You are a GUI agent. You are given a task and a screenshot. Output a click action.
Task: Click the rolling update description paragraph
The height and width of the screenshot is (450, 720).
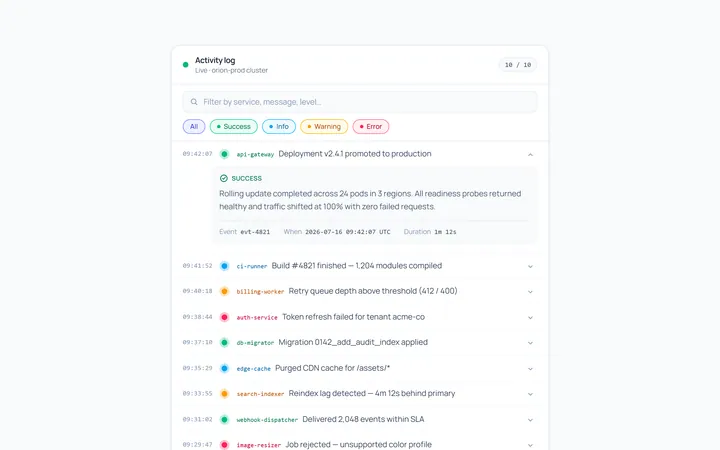[x=370, y=200]
